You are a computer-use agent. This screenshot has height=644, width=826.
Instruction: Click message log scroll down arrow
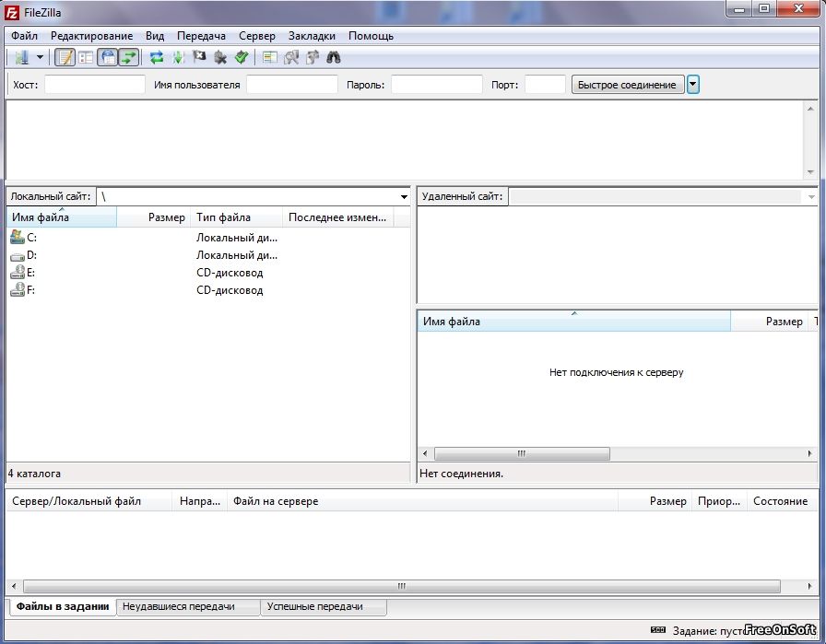[x=810, y=172]
